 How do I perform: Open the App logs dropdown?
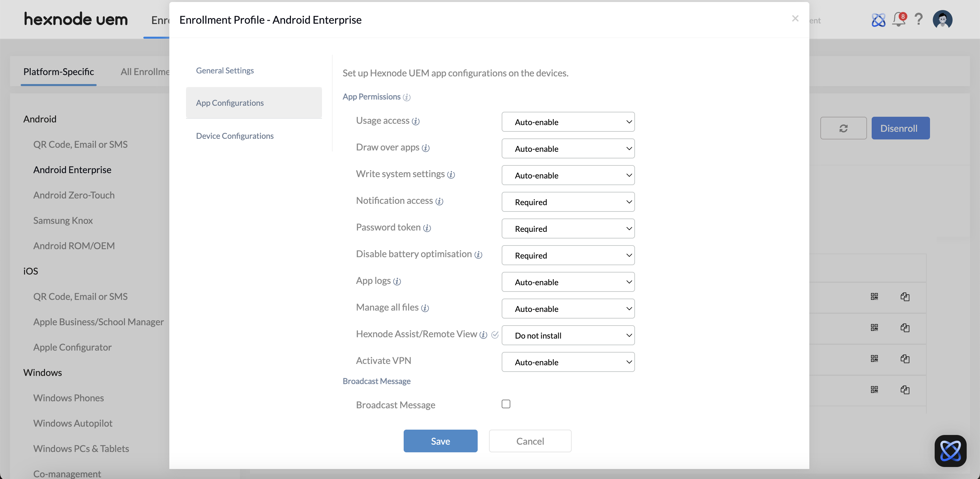568,282
